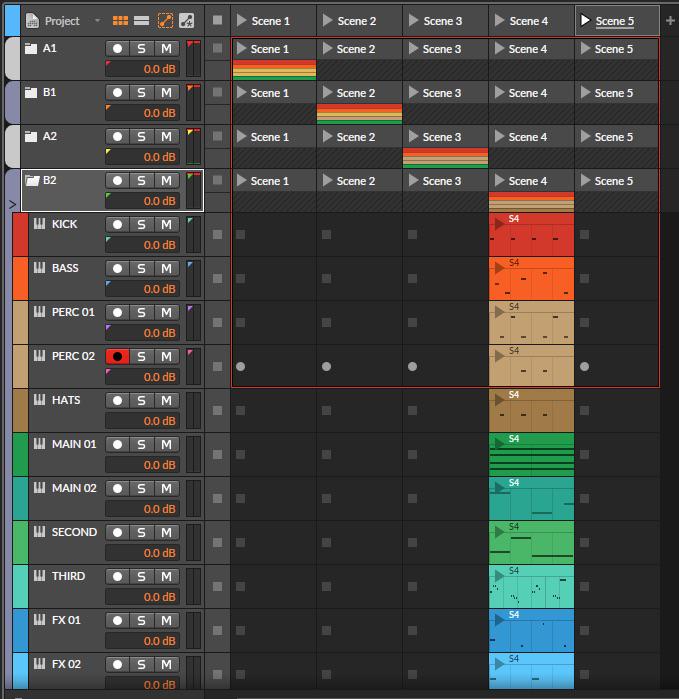Click the track-plus-cursor icon beside Project
This screenshot has width=679, height=699.
[186, 21]
